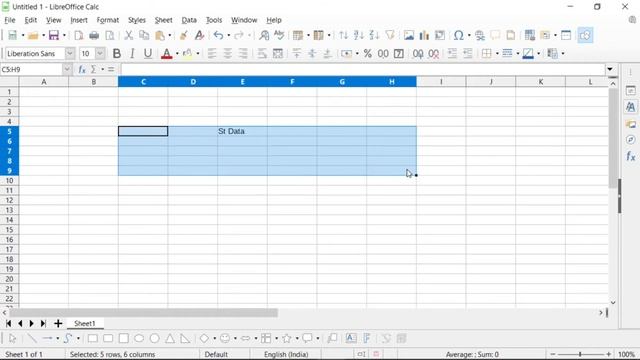Click the Insert Chart icon

pos(424,35)
